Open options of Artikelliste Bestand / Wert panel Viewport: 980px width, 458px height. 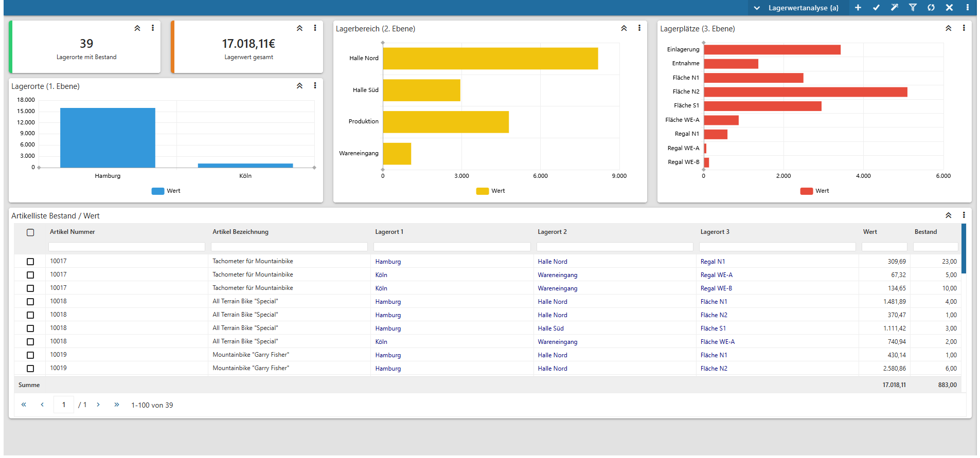pos(964,215)
